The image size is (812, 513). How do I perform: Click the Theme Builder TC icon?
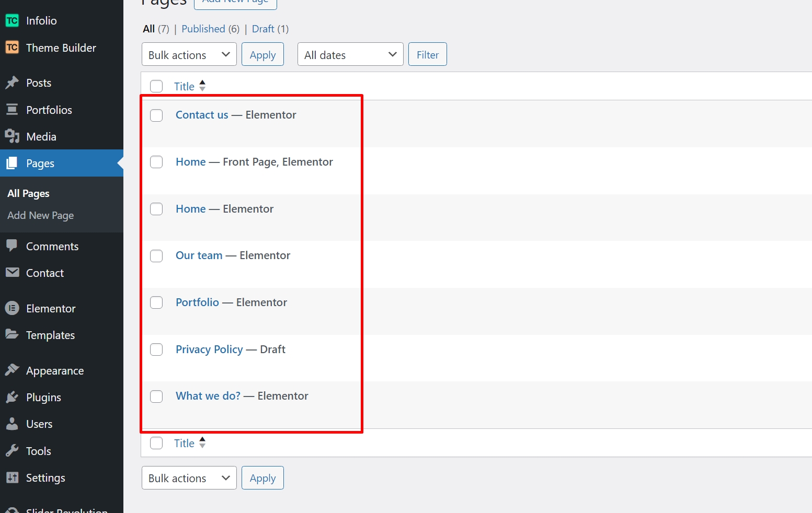click(12, 48)
